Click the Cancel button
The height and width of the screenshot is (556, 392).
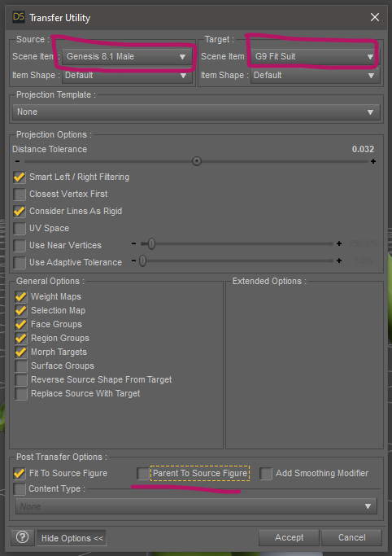pyautogui.click(x=351, y=537)
